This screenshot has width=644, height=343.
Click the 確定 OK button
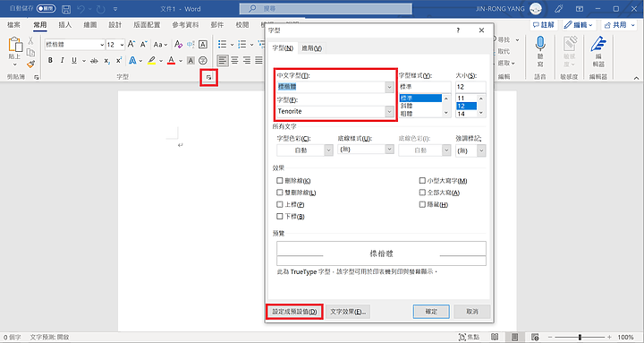pyautogui.click(x=431, y=312)
